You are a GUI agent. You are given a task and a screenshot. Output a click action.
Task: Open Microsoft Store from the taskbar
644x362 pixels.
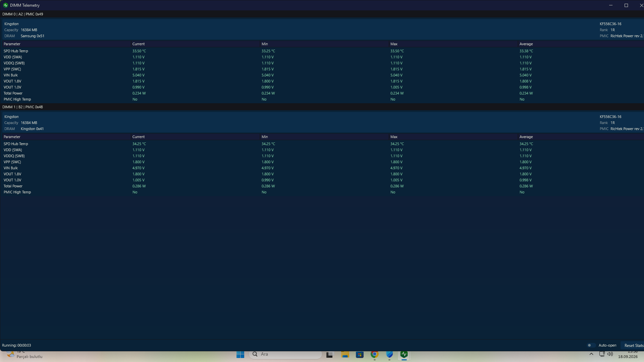(x=360, y=354)
